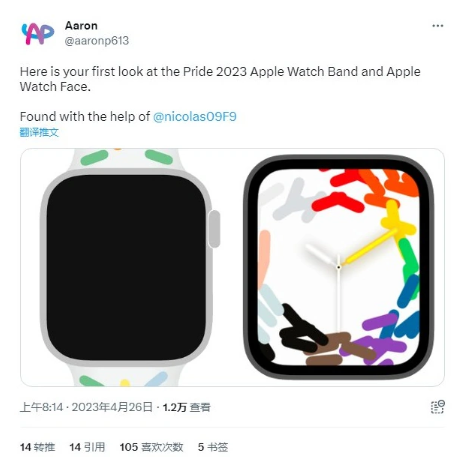Click the 5 书签 bookmarks count
The image size is (466, 471).
213,447
